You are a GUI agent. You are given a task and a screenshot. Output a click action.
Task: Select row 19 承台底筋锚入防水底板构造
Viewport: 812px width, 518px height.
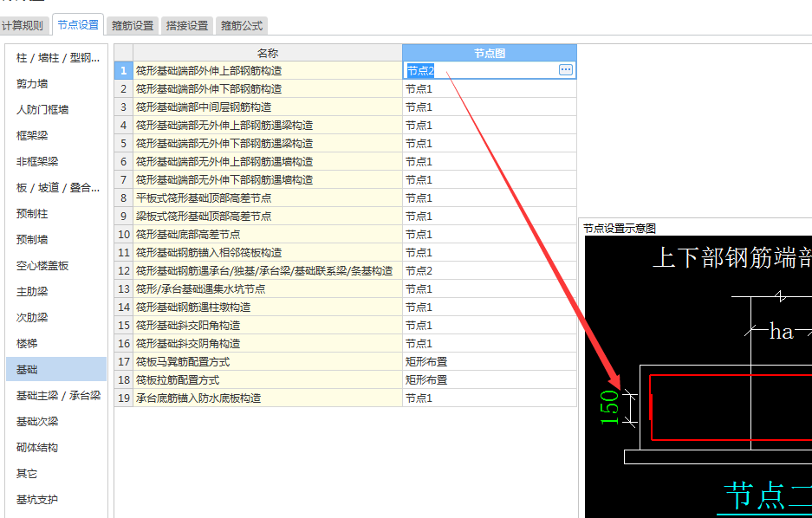[x=268, y=398]
